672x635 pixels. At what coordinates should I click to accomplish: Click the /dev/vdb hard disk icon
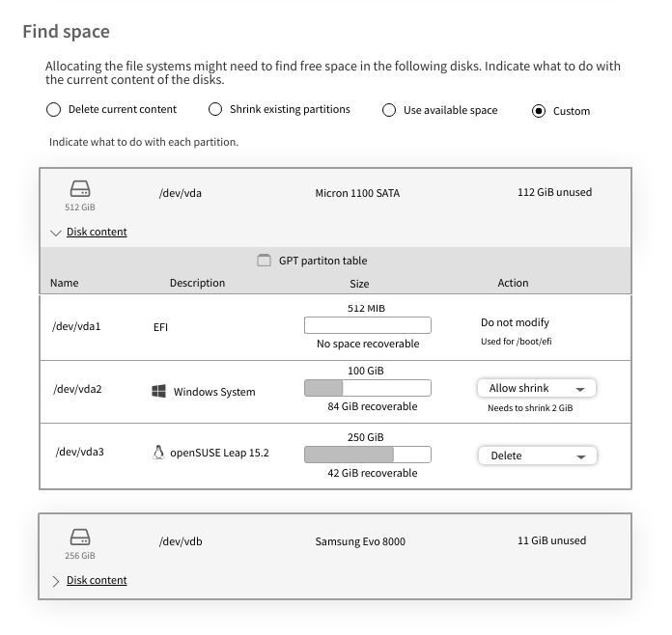tap(80, 538)
